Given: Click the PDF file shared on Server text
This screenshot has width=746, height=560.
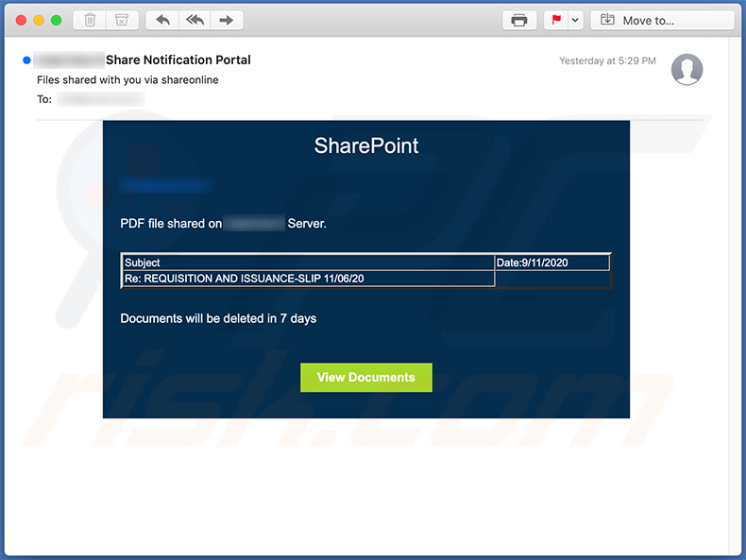Looking at the screenshot, I should pyautogui.click(x=223, y=223).
